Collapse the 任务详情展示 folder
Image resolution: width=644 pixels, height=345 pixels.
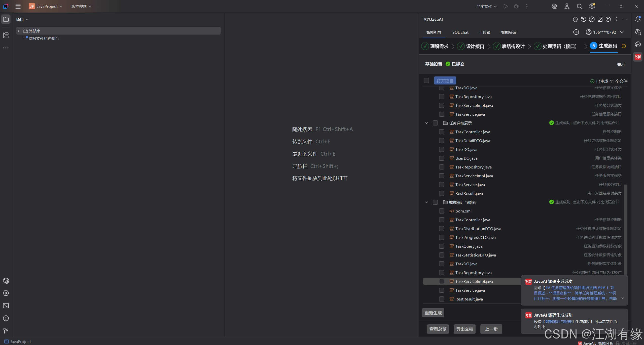(426, 123)
